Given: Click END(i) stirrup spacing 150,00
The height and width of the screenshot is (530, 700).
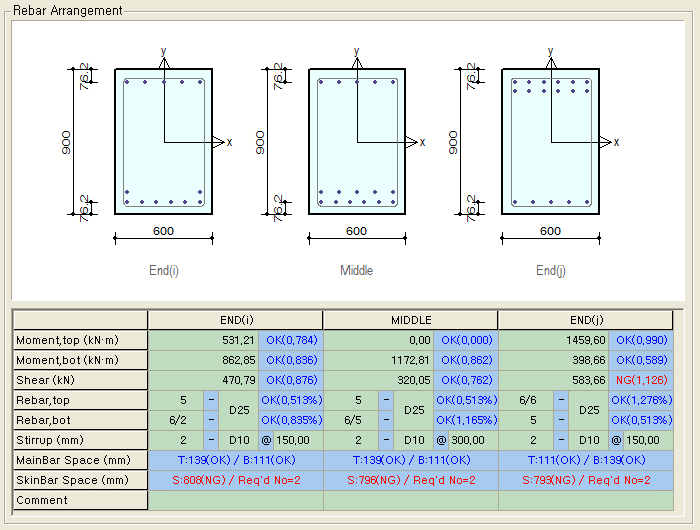Looking at the screenshot, I should point(298,440).
